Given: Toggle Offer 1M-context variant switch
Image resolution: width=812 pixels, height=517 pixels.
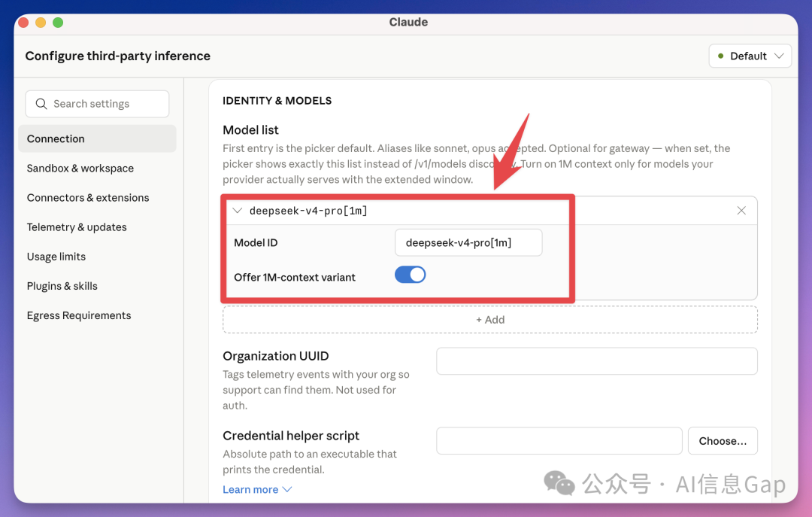Looking at the screenshot, I should click(411, 275).
